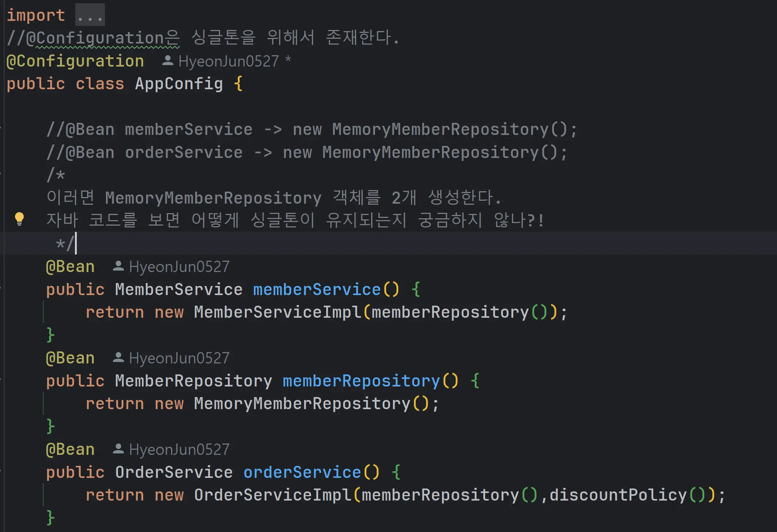Click the comment line '//@Bean orderService -> new'
777x532 pixels.
tap(307, 152)
